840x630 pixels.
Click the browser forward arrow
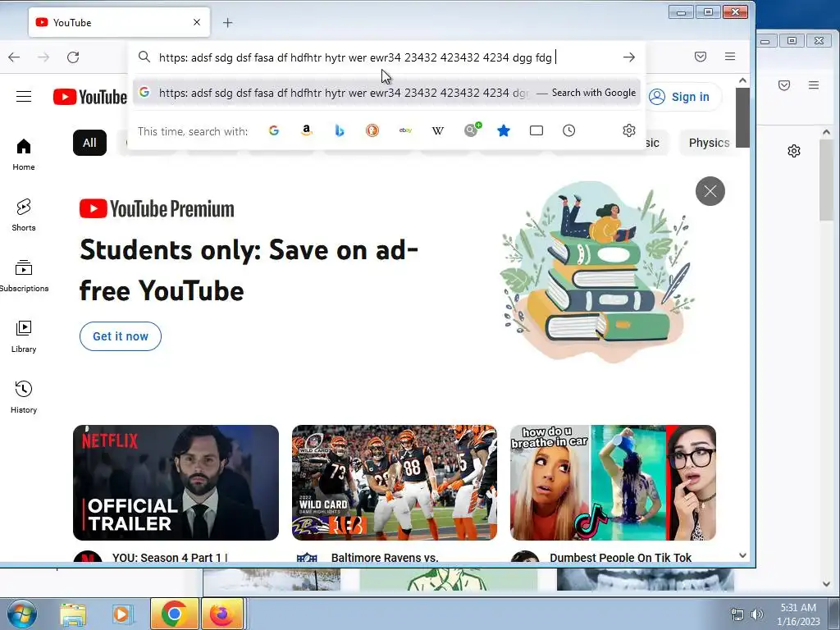(x=43, y=57)
